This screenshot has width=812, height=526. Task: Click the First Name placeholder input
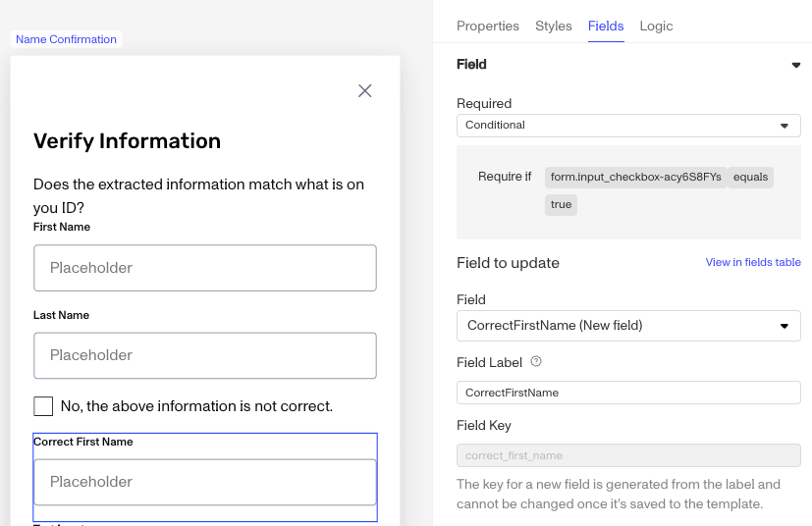[x=205, y=268]
